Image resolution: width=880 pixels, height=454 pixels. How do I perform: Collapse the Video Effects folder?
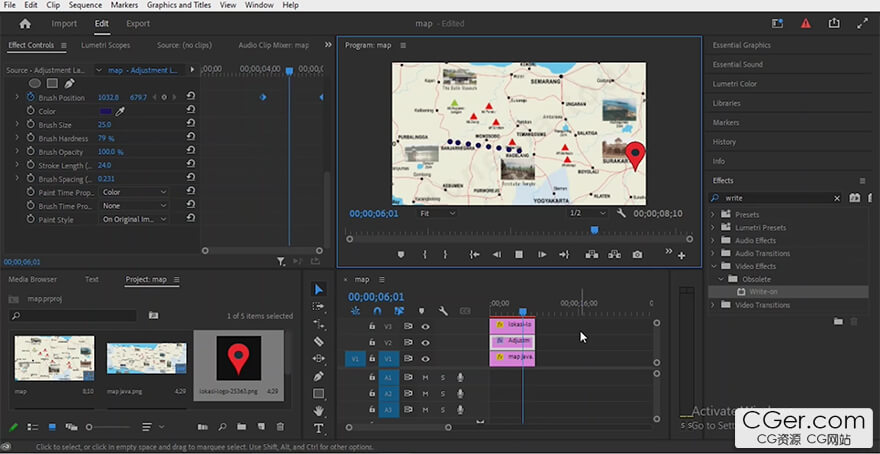pyautogui.click(x=713, y=266)
